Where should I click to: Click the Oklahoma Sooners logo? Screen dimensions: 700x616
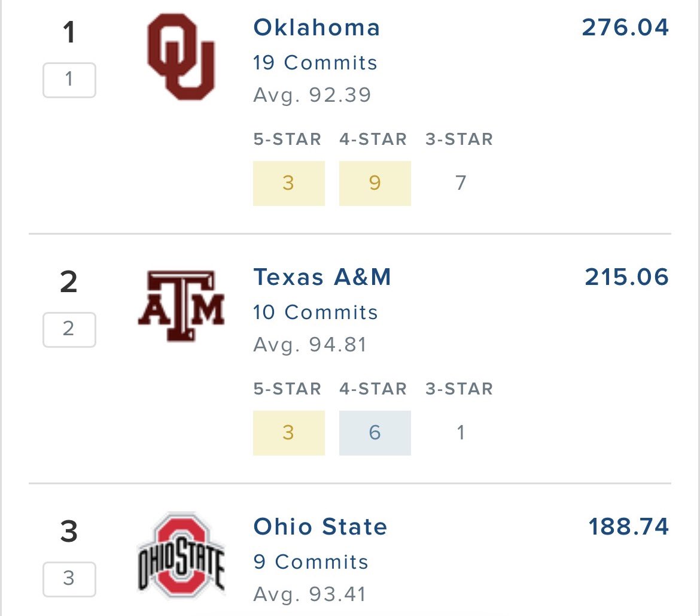pyautogui.click(x=181, y=57)
